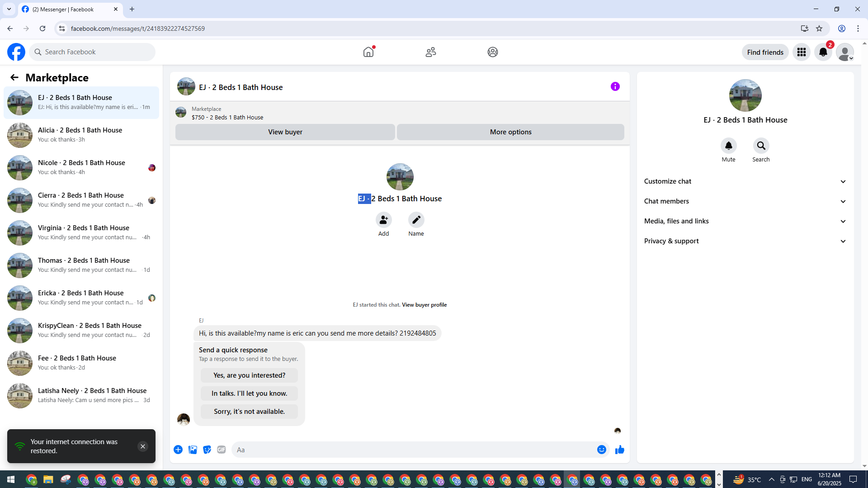Dismiss the internet restored notification
868x488 pixels.
(x=143, y=446)
